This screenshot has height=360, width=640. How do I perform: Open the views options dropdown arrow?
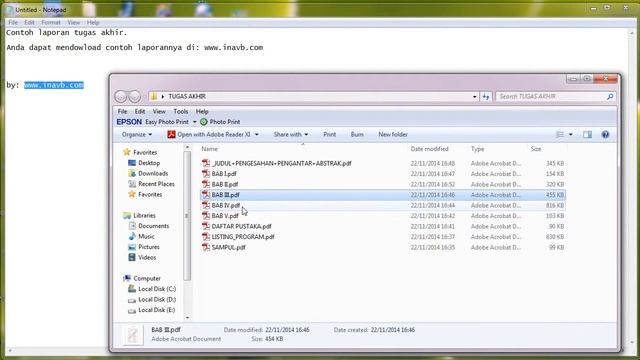coord(571,134)
